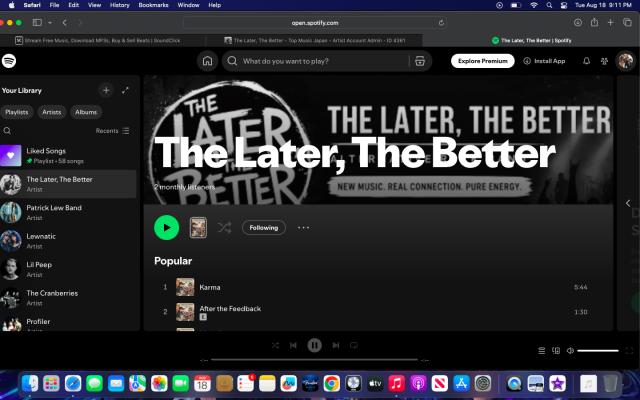Expand the Now Playing side panel arrow
This screenshot has height=400, width=640.
pyautogui.click(x=628, y=203)
